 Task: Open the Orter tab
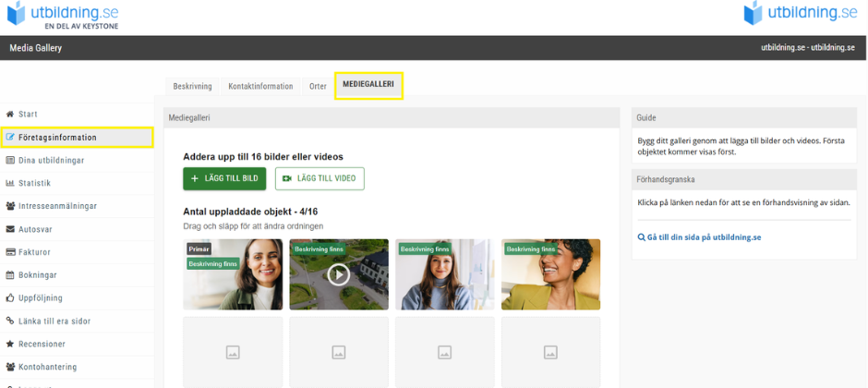[318, 86]
